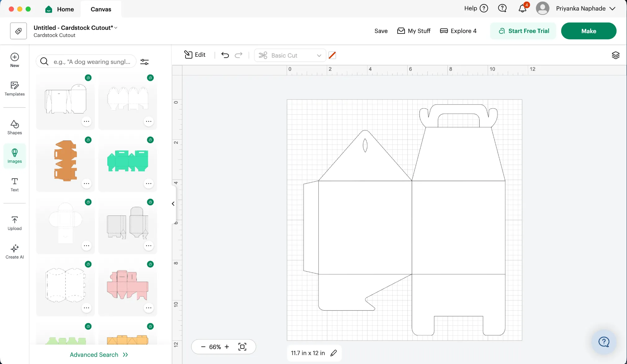Click the 11.7 in x 12 in size label
Image resolution: width=627 pixels, height=364 pixels.
308,353
